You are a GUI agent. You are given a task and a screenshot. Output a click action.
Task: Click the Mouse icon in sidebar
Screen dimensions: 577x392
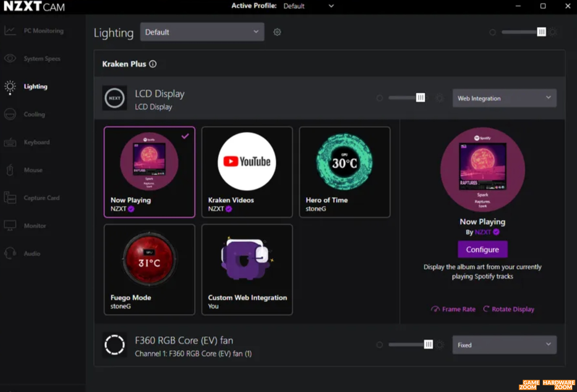10,170
